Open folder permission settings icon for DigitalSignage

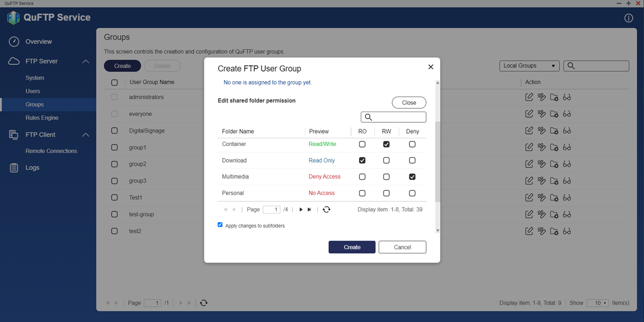[554, 131]
